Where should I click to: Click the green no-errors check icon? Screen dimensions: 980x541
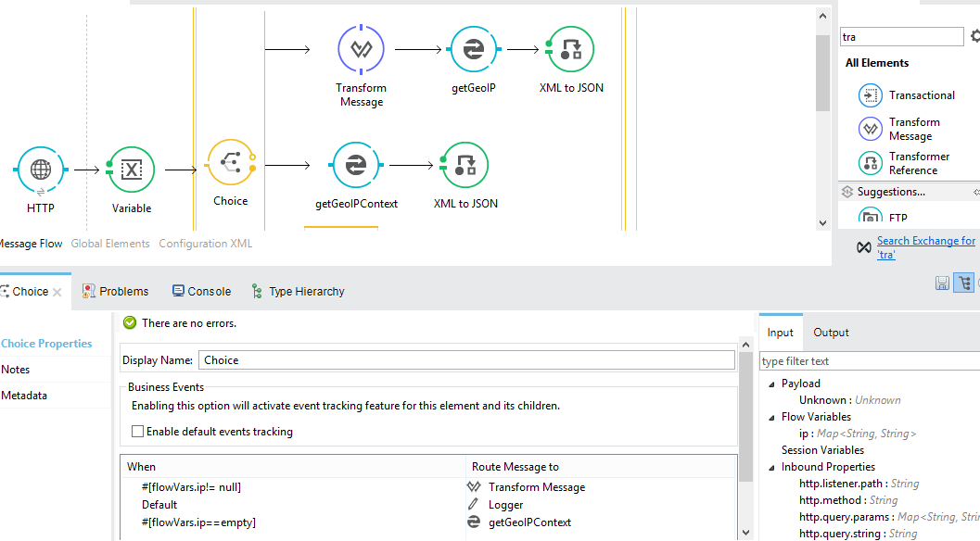[130, 323]
